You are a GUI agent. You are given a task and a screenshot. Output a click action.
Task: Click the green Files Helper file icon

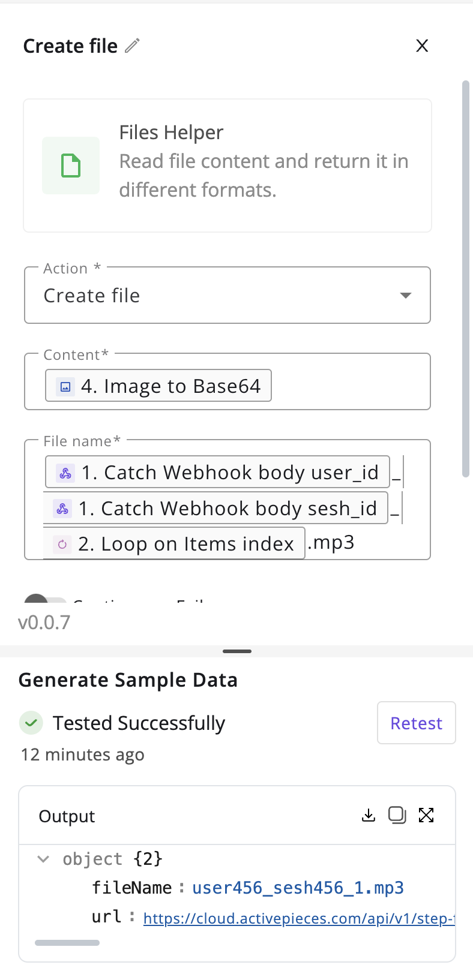pyautogui.click(x=71, y=166)
